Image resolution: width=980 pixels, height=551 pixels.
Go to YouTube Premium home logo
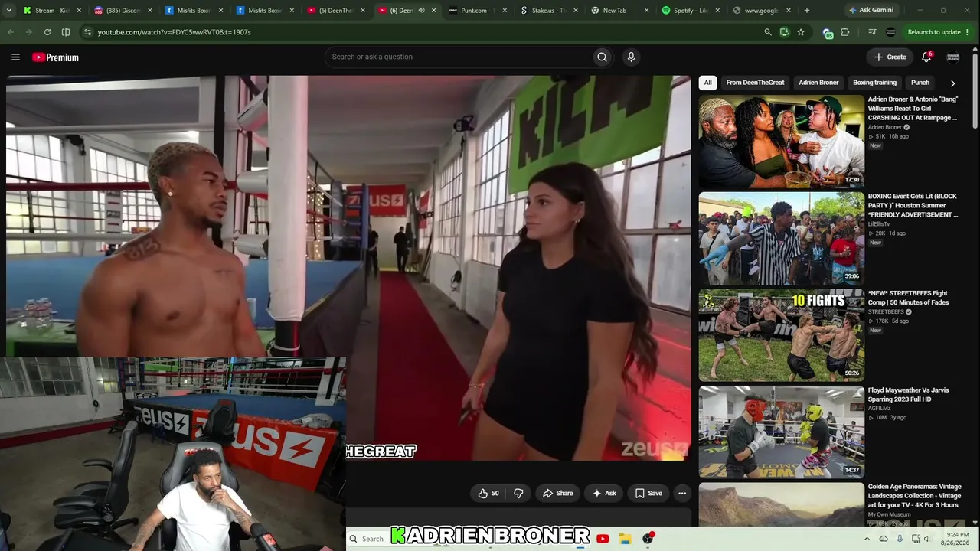55,57
